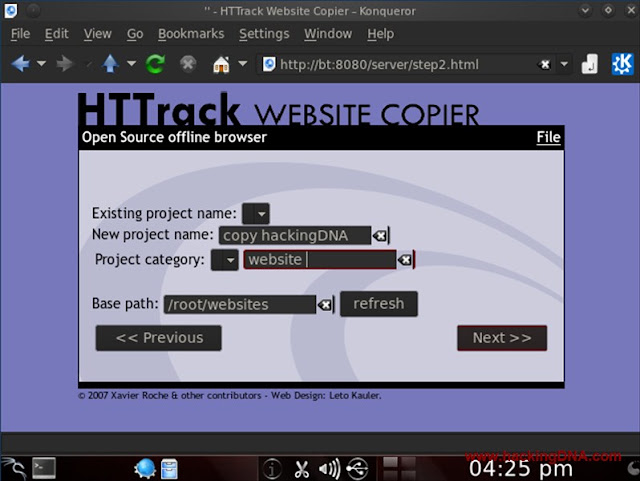Screen dimensions: 640x481
Task: Click the File link in HTTrack header
Action: coord(548,137)
